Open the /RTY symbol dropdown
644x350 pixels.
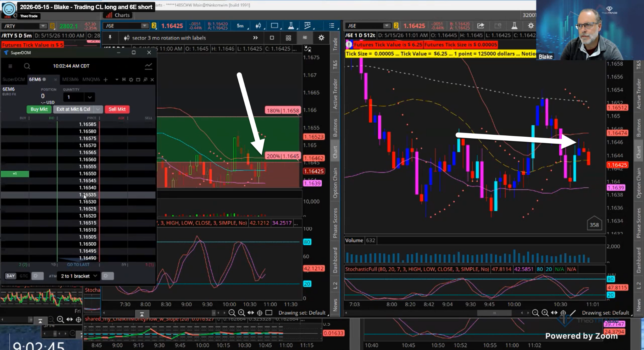43,26
